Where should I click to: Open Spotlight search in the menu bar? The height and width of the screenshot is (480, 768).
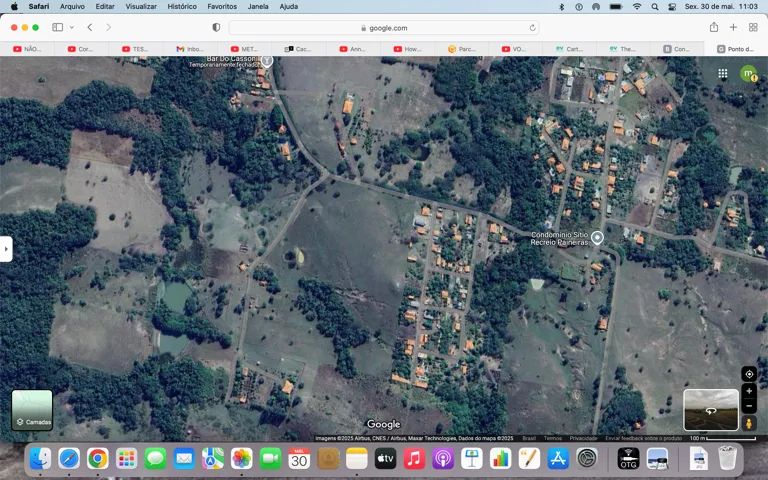[x=655, y=6]
